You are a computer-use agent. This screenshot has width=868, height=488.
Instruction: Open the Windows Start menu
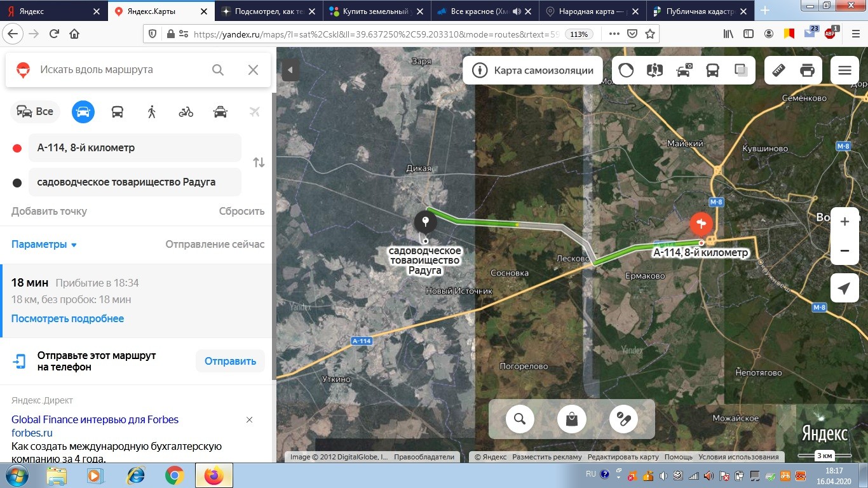(16, 475)
